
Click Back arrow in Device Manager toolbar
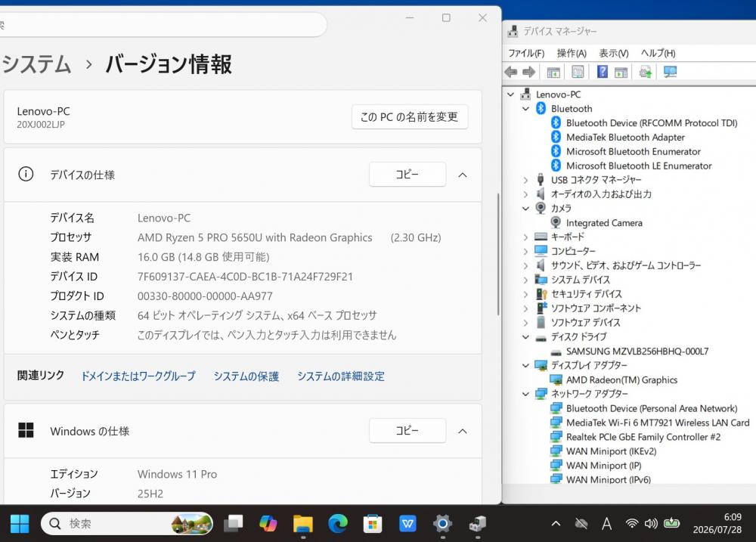pyautogui.click(x=510, y=73)
